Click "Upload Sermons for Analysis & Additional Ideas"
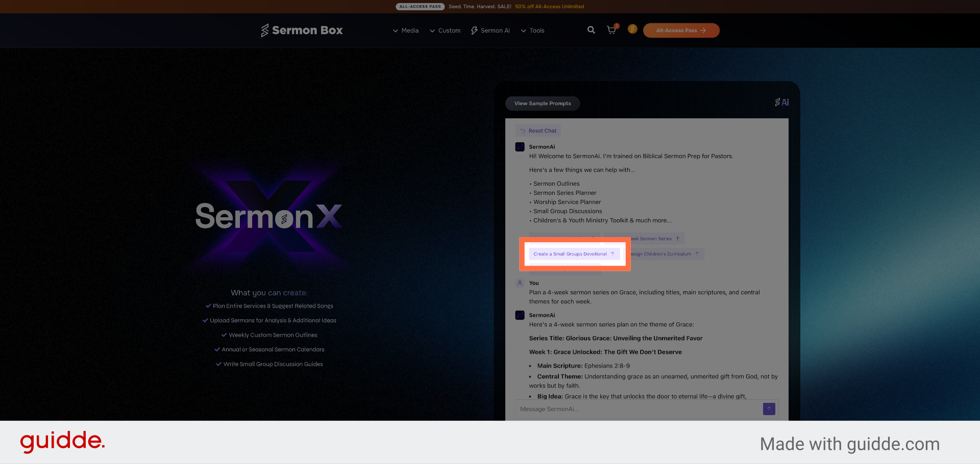 point(273,320)
